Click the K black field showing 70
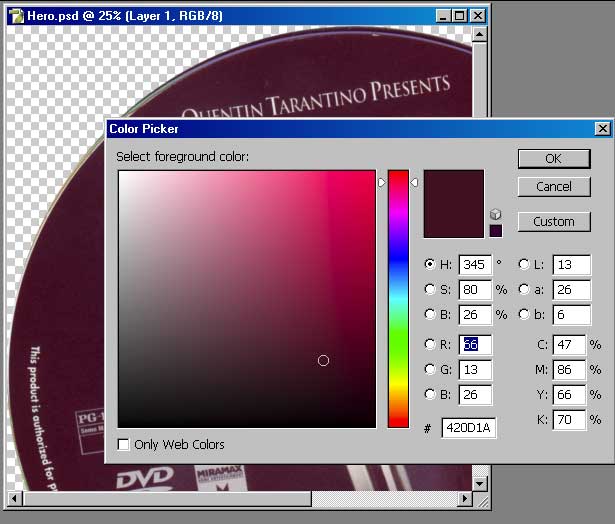Viewport: 615px width, 524px height. [x=569, y=420]
